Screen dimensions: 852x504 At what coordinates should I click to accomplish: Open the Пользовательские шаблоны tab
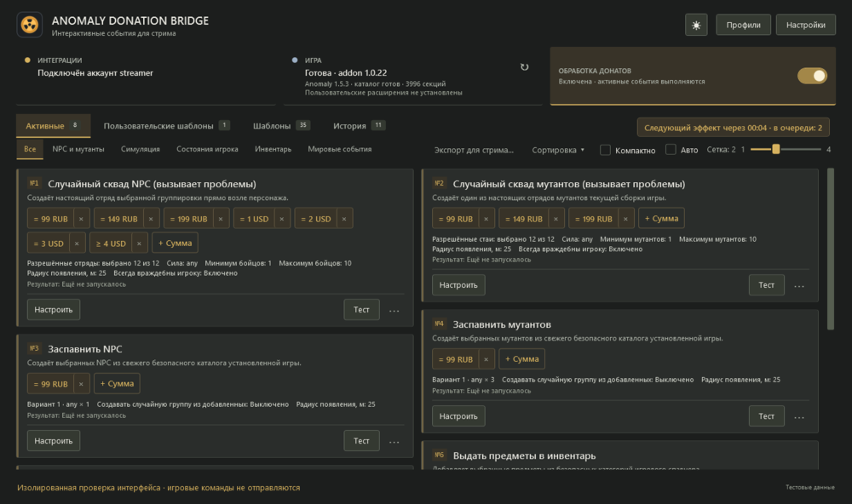(166, 126)
